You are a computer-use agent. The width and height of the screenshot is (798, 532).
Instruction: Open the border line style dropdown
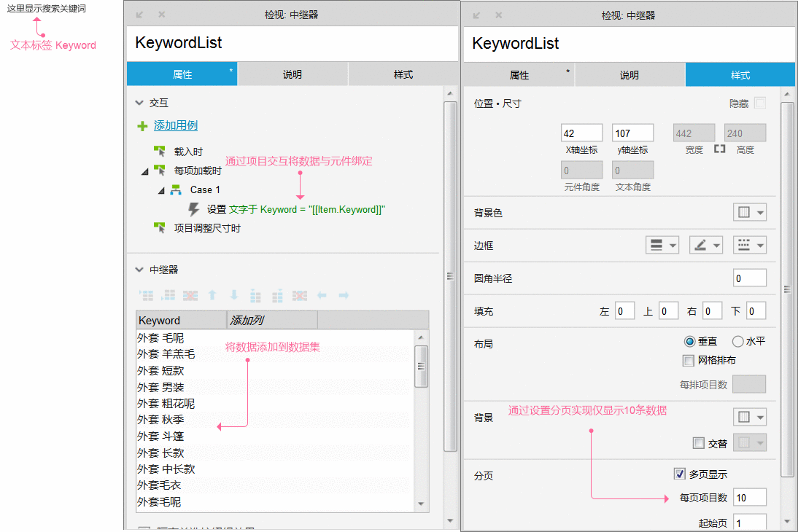pos(750,245)
